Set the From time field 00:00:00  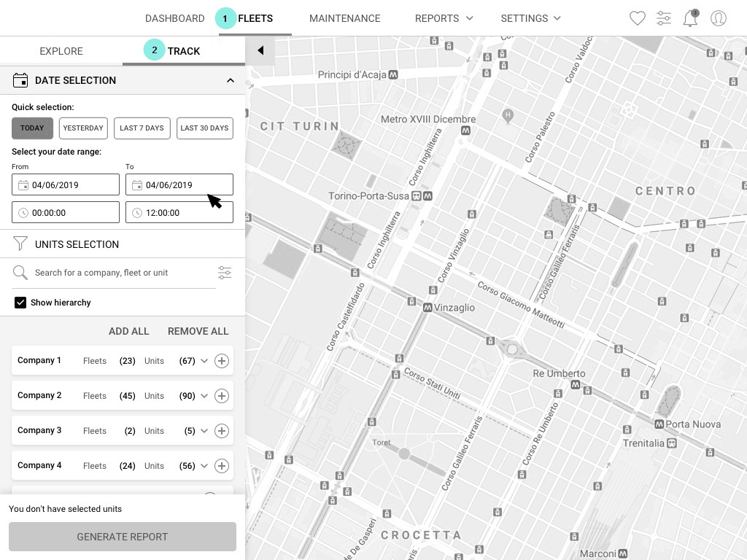[66, 212]
